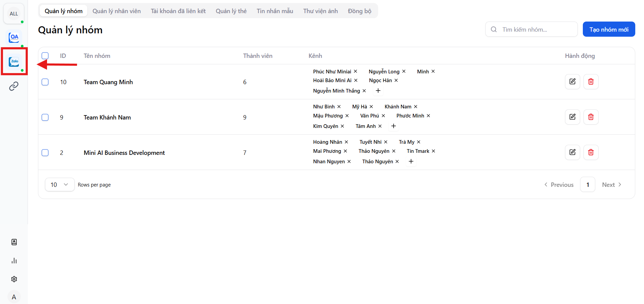Delete the Team Khánh Nam group
Screen dimensions: 644x304
591,117
